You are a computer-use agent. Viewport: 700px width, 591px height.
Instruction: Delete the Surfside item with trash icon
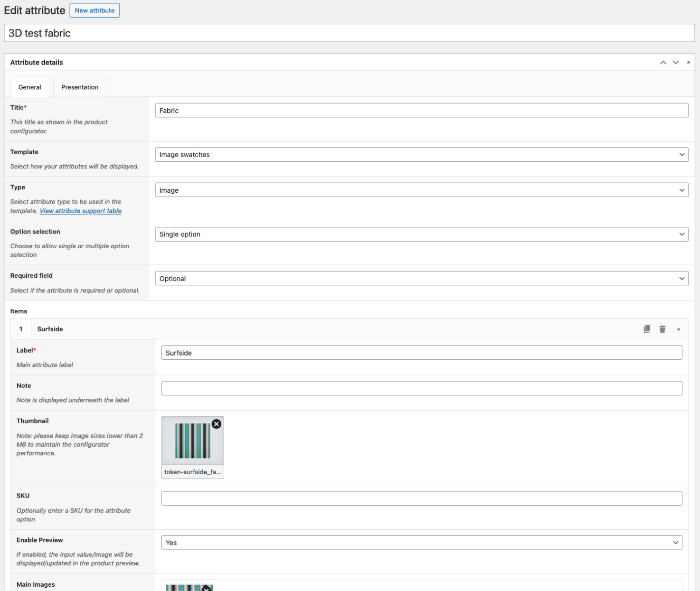coord(662,329)
